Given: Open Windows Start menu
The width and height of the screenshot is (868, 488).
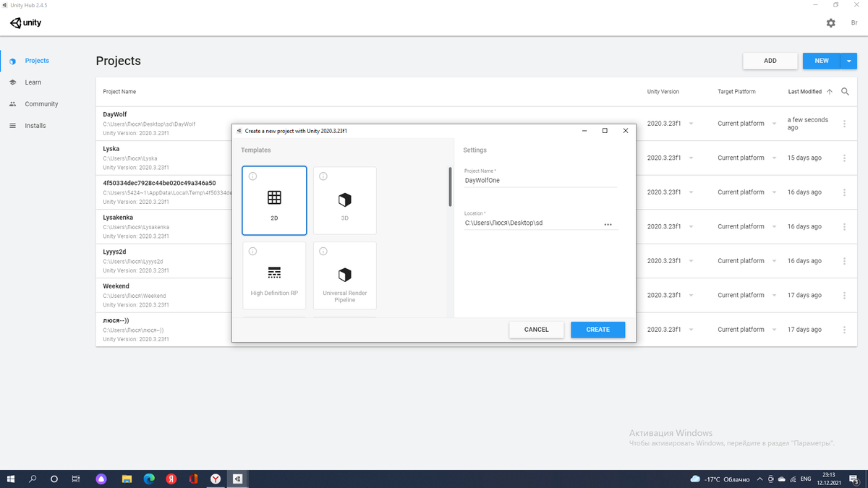Looking at the screenshot, I should coord(11,479).
